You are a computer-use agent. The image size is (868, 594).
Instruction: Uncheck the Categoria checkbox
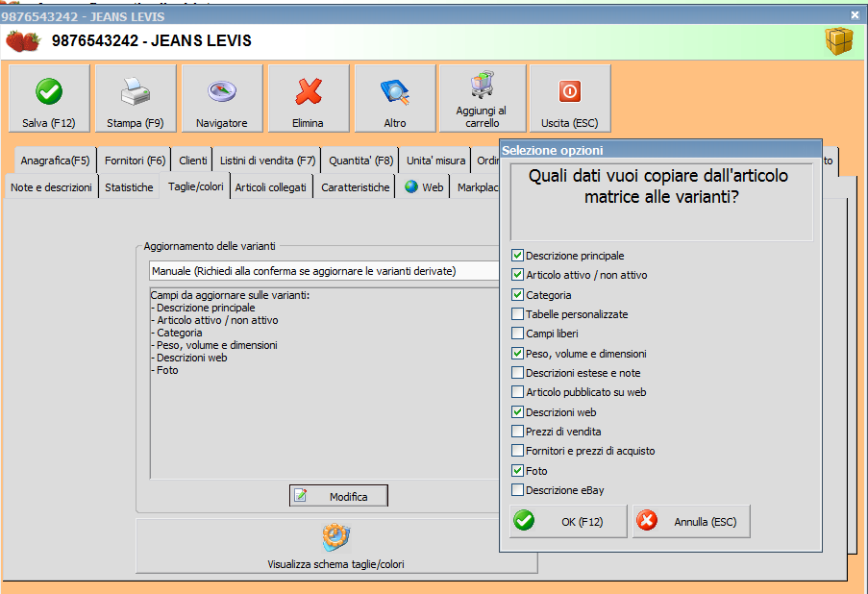coord(517,294)
